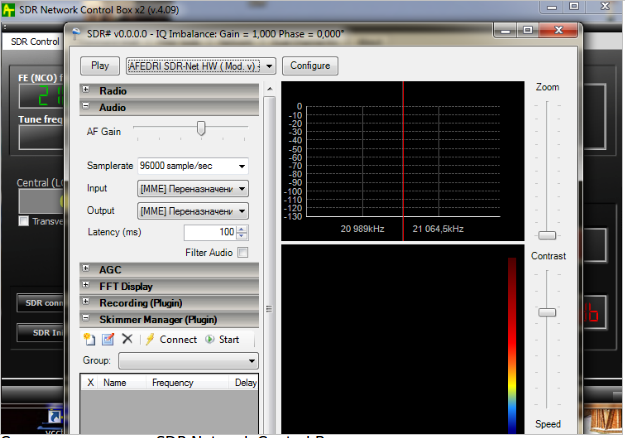This screenshot has height=438, width=625.
Task: Collapse the Audio section
Action: click(86, 106)
